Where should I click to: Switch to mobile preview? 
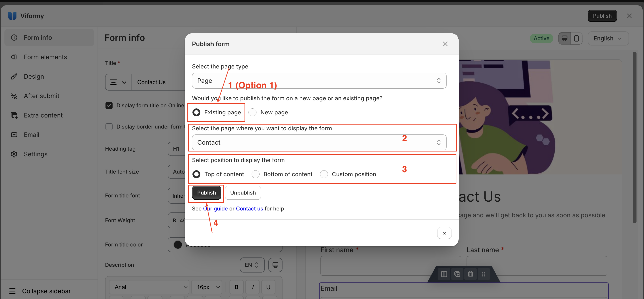tap(576, 38)
